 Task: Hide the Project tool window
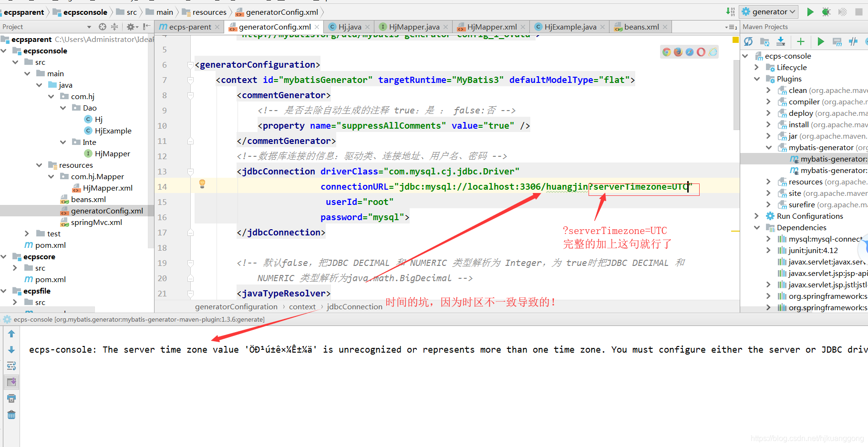pyautogui.click(x=146, y=27)
